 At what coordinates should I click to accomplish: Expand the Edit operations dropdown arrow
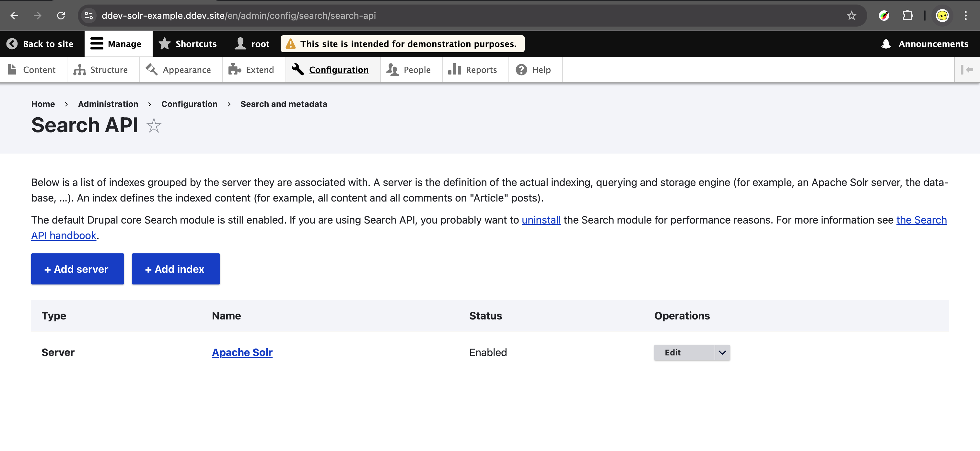pos(722,353)
